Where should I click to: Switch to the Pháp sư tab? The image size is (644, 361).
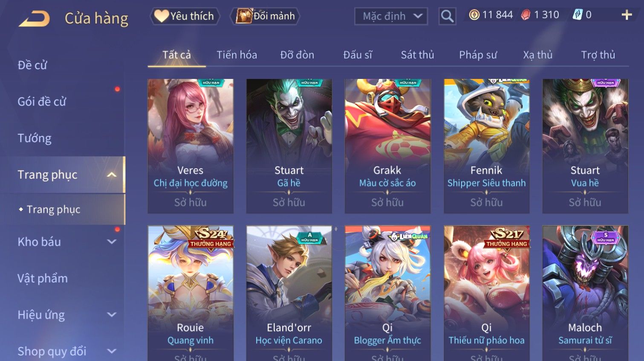(478, 55)
